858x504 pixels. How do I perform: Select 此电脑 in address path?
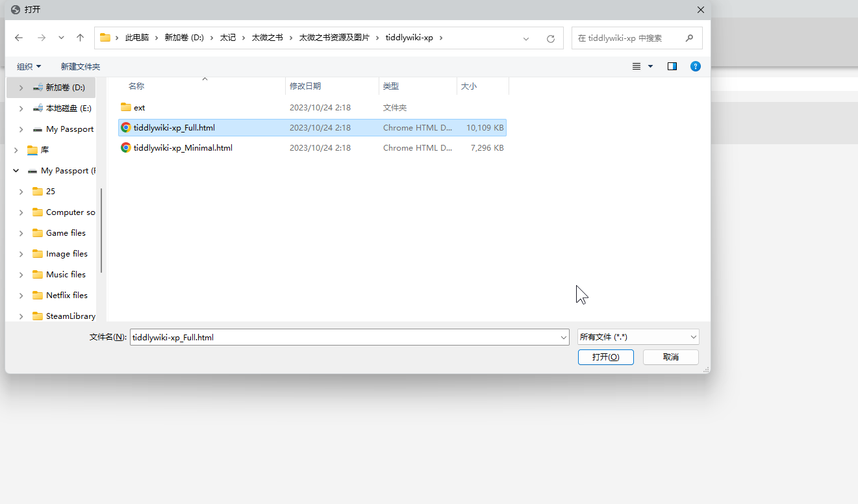tap(137, 38)
